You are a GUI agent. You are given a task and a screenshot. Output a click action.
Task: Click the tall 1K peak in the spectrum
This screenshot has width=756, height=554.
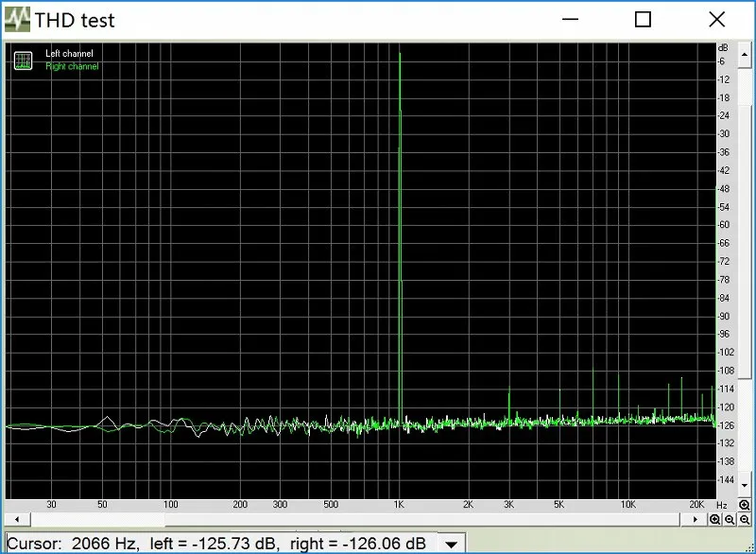(x=400, y=236)
